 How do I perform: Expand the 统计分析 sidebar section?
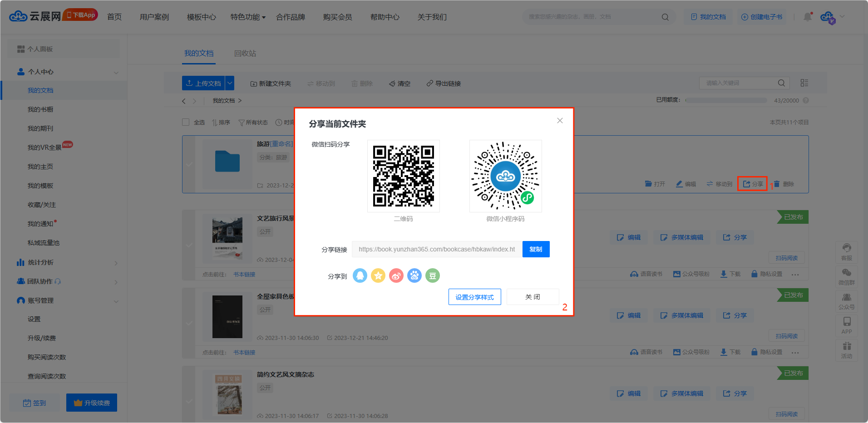click(x=116, y=263)
